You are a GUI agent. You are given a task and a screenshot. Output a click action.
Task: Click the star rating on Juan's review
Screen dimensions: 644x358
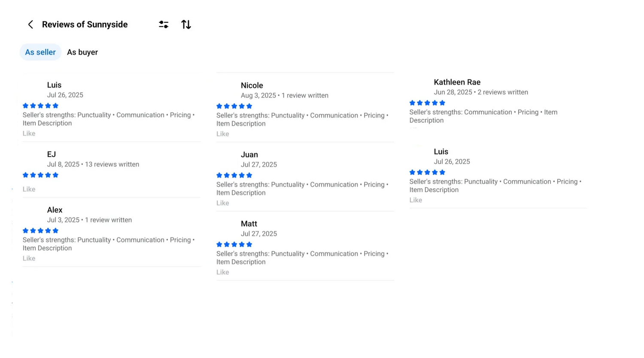click(x=234, y=175)
